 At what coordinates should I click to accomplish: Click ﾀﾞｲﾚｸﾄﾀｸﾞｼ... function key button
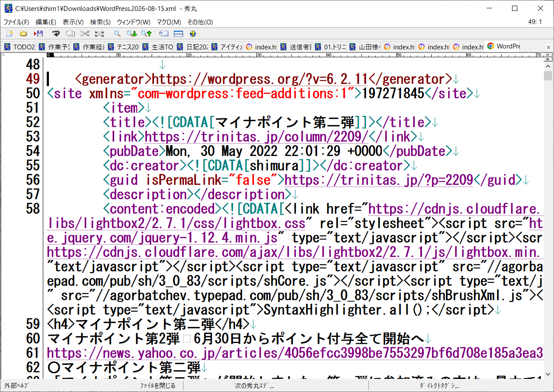click(439, 386)
